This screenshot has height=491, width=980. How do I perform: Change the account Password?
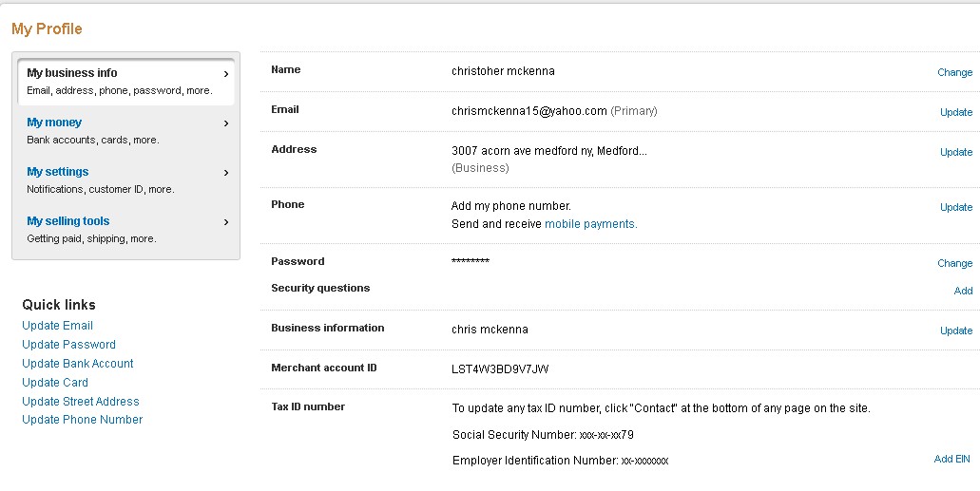[954, 263]
